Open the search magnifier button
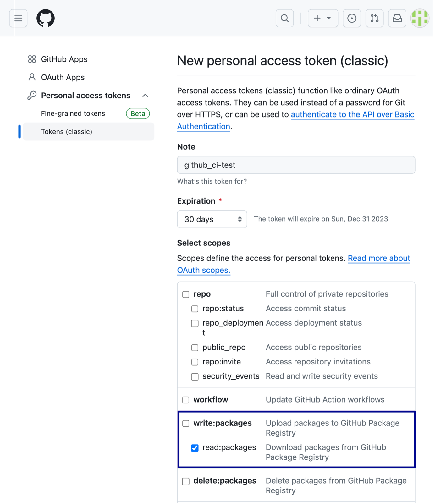This screenshot has height=504, width=435. (284, 18)
